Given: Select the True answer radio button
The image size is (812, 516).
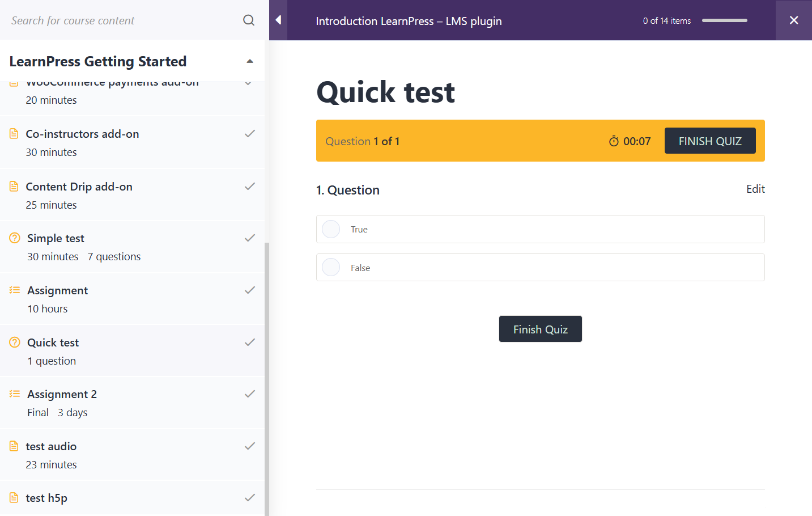Looking at the screenshot, I should click(x=331, y=229).
